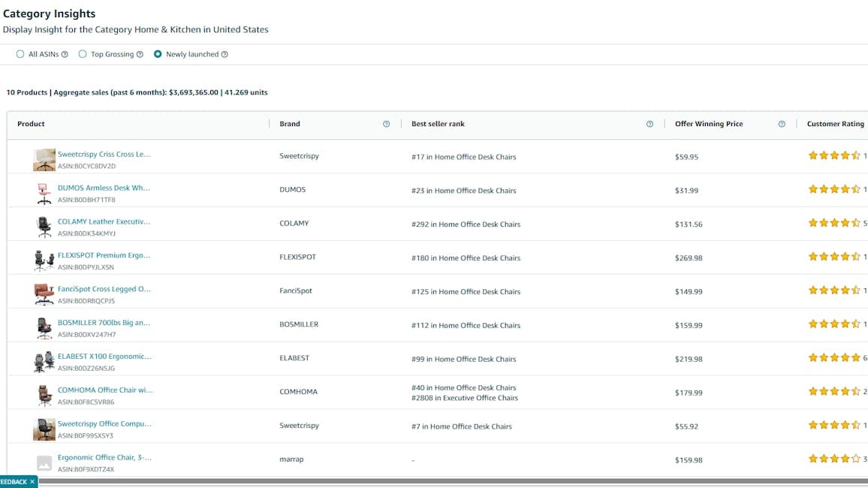Screen dimensions: 868x488
Task: Open FanciSpot Cross Legged product link
Action: [104, 289]
